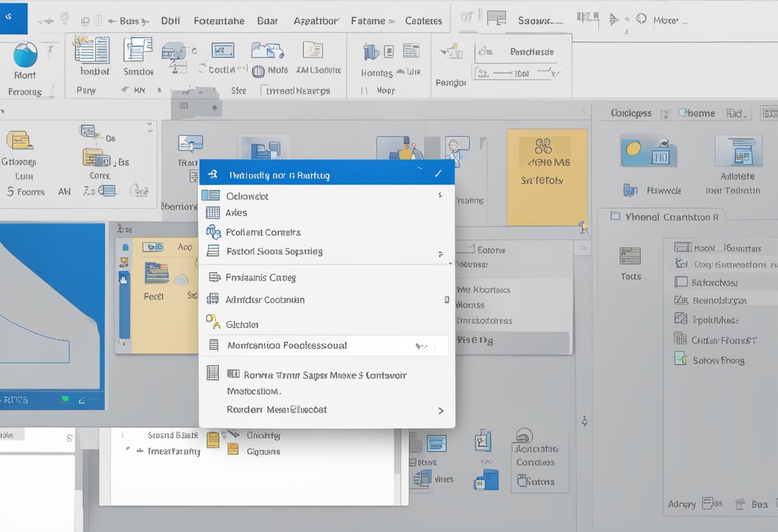Click the printer icon beside the Frnizains menu entry
Screen dimensions: 778x532
(214, 277)
